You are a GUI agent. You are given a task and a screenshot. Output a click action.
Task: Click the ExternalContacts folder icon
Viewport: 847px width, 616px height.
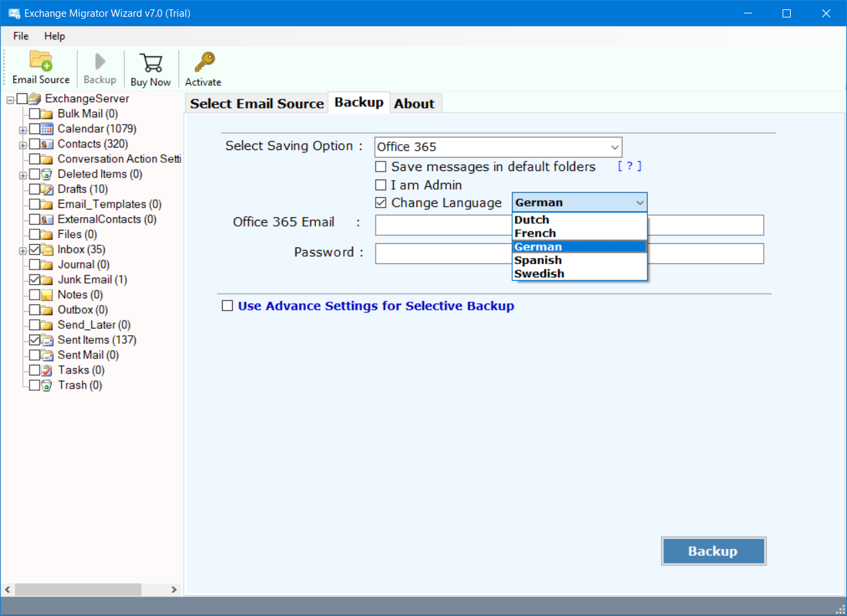[47, 219]
